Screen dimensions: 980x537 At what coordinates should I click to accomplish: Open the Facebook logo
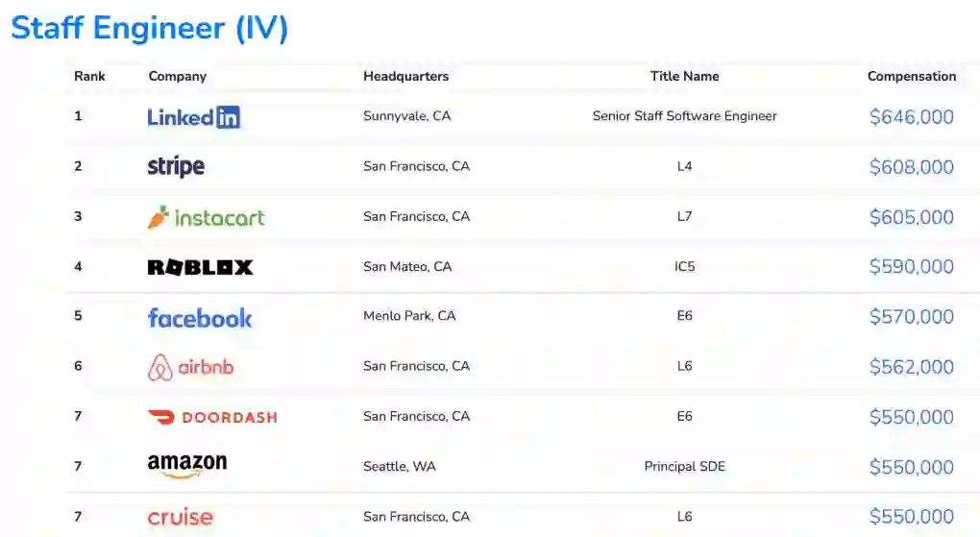point(200,318)
